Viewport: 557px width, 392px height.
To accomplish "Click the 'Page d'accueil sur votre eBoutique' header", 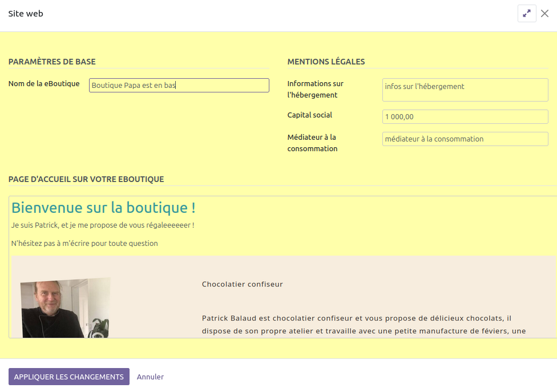I will click(x=86, y=179).
